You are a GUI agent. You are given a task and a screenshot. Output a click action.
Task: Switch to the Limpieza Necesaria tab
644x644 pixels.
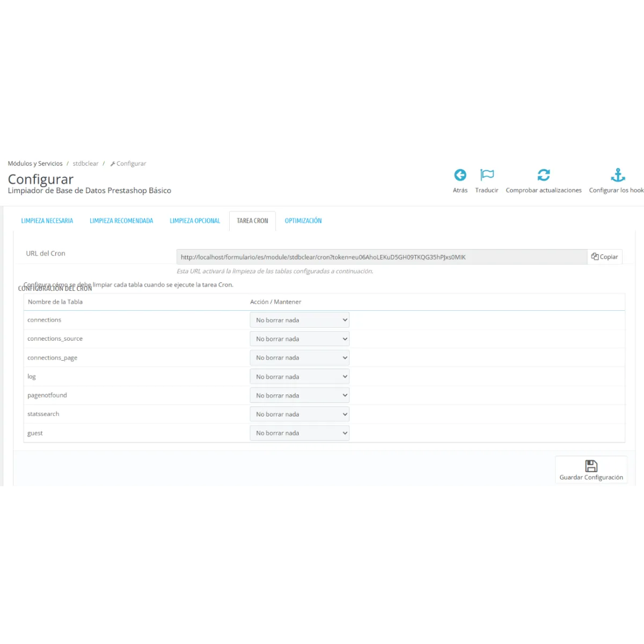point(47,221)
